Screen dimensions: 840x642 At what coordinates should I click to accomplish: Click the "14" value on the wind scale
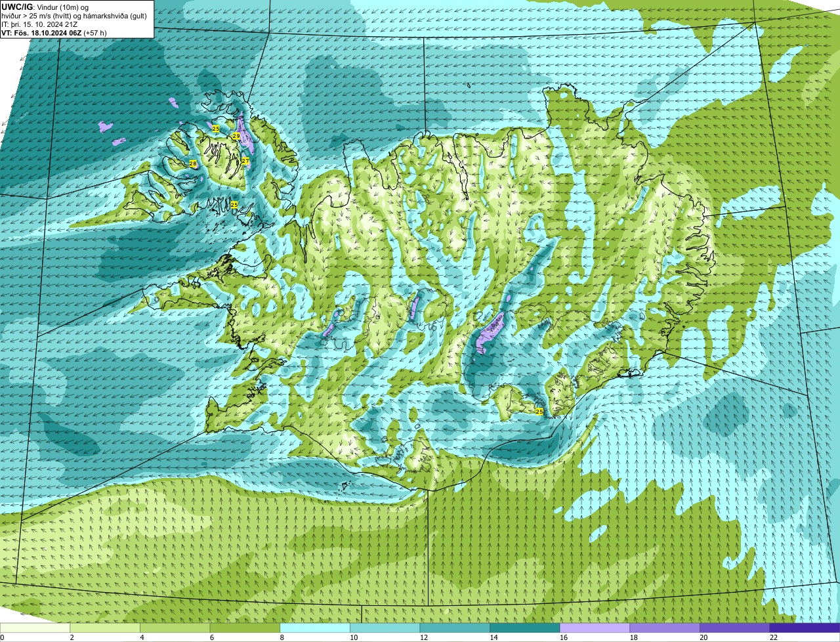pos(493,637)
